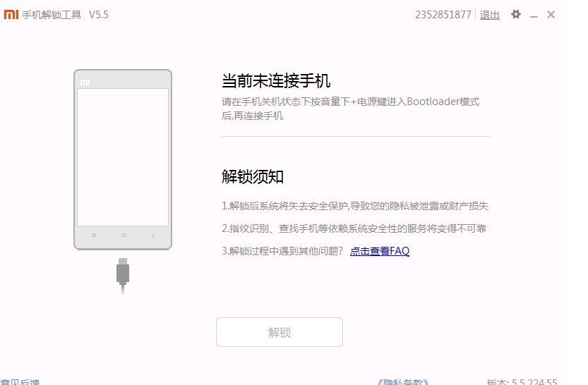The image size is (588, 385).
Task: Click the 当前未连接手机 heading
Action: click(276, 81)
